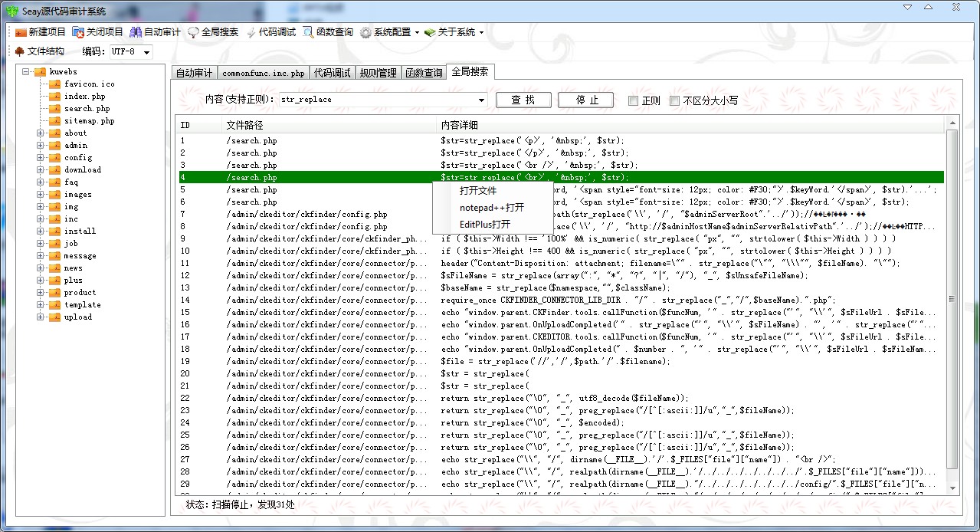Click the 关于系统 toolbar icon
Viewport: 980px width, 532px height.
click(430, 32)
